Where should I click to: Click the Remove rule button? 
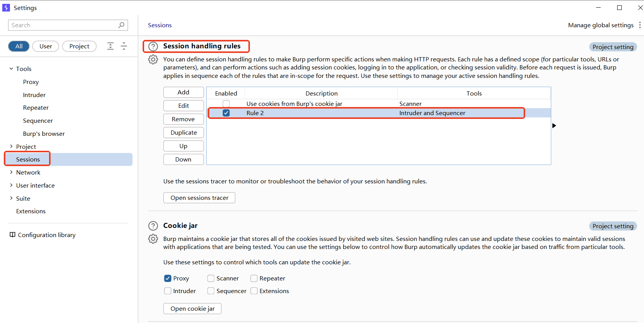[183, 119]
